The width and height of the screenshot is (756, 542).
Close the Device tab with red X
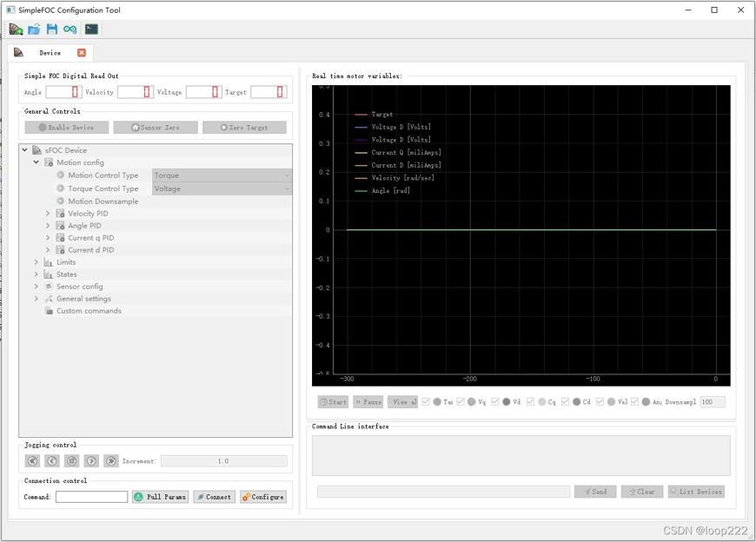click(x=82, y=52)
